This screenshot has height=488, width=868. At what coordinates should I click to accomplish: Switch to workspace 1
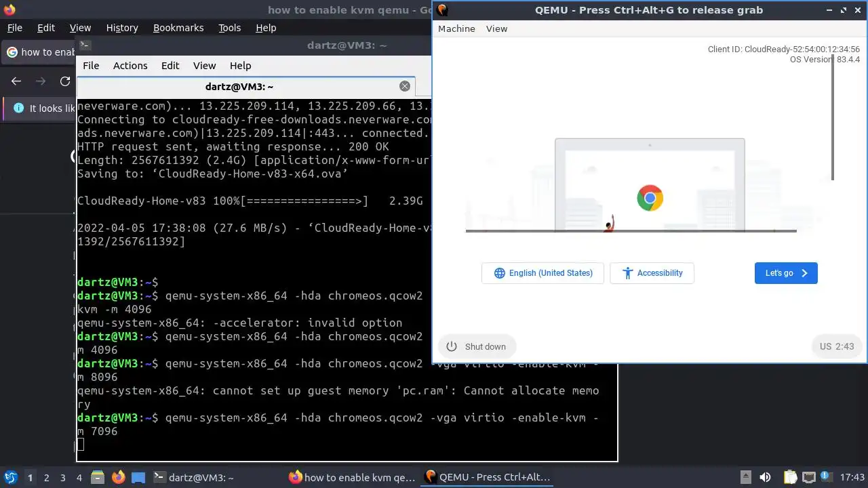[30, 478]
